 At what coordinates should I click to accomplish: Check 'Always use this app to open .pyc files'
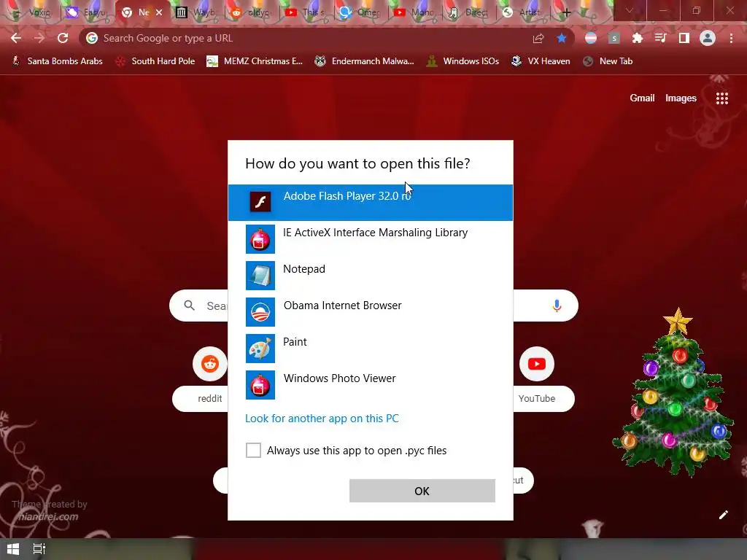point(253,450)
